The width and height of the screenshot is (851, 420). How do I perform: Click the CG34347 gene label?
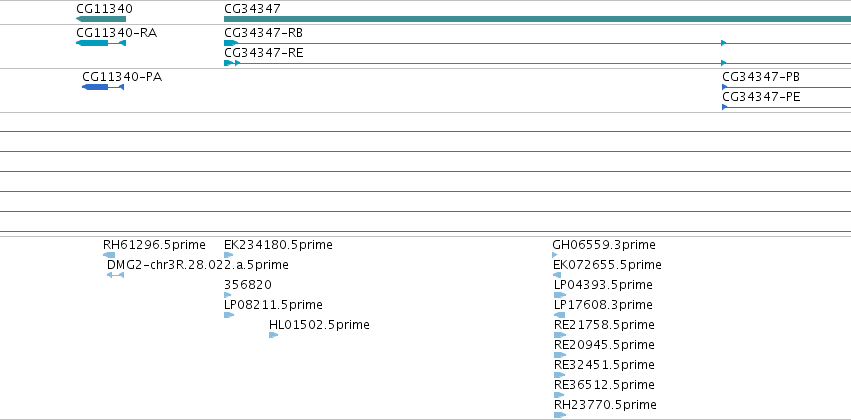tap(252, 9)
